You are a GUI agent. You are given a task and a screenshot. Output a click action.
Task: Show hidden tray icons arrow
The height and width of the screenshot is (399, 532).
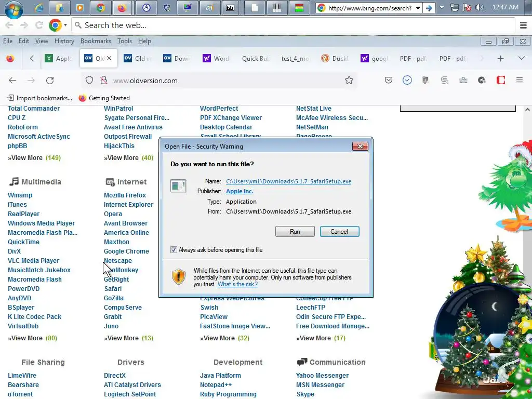tap(442, 7)
